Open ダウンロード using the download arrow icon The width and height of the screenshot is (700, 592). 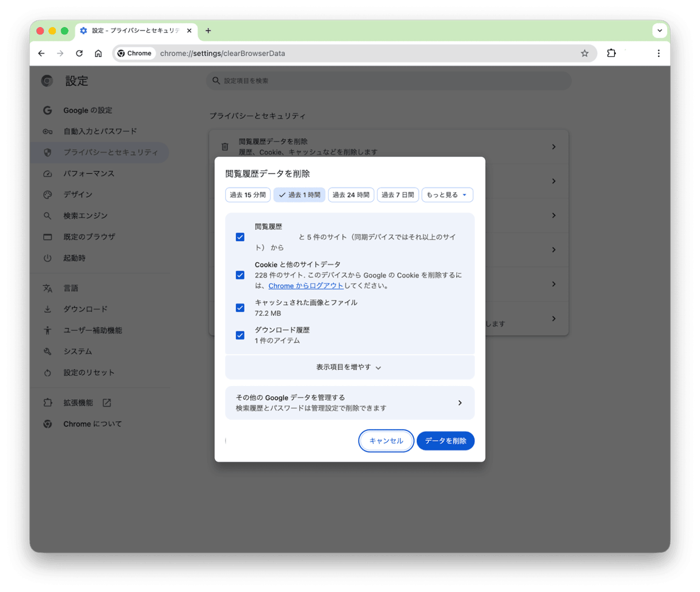47,309
